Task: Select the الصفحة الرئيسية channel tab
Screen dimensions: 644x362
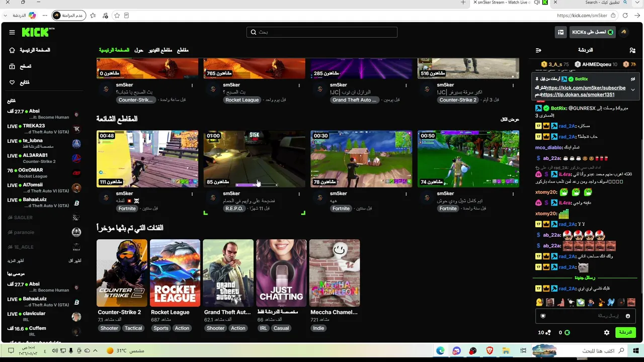Action: [114, 50]
